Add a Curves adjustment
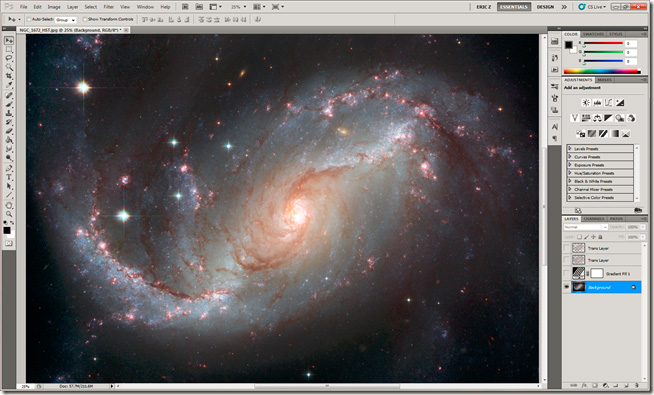The height and width of the screenshot is (395, 654). [609, 103]
